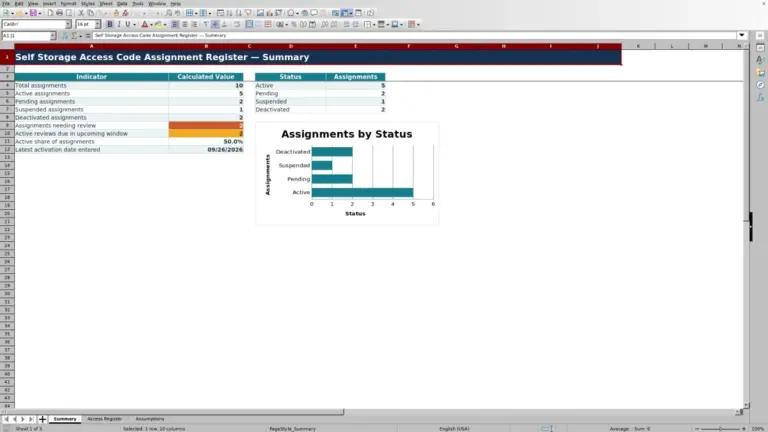Open the Font Color dropdown arrow
Image resolution: width=768 pixels, height=432 pixels.
tap(151, 24)
